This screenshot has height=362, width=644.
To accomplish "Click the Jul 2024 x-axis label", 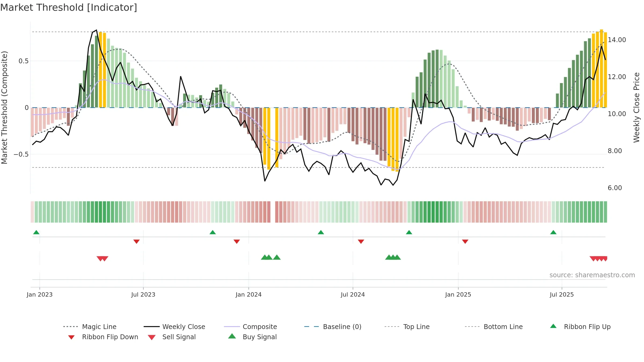I will (353, 294).
